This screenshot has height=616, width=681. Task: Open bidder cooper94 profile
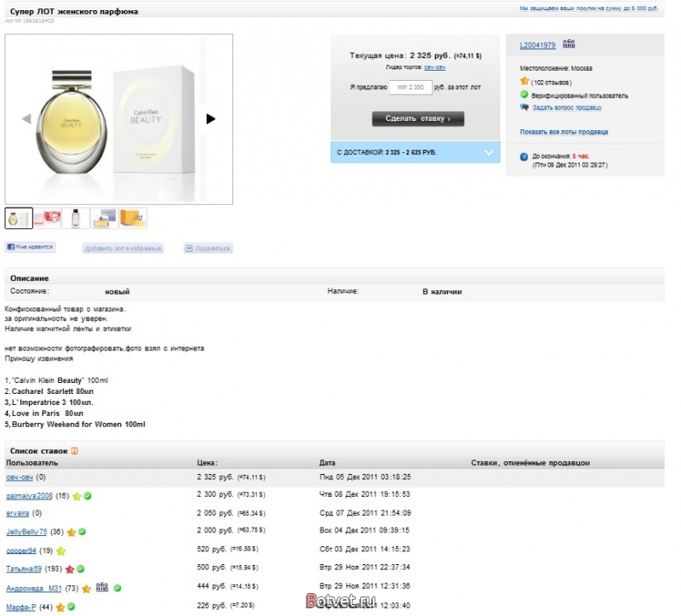tap(20, 550)
